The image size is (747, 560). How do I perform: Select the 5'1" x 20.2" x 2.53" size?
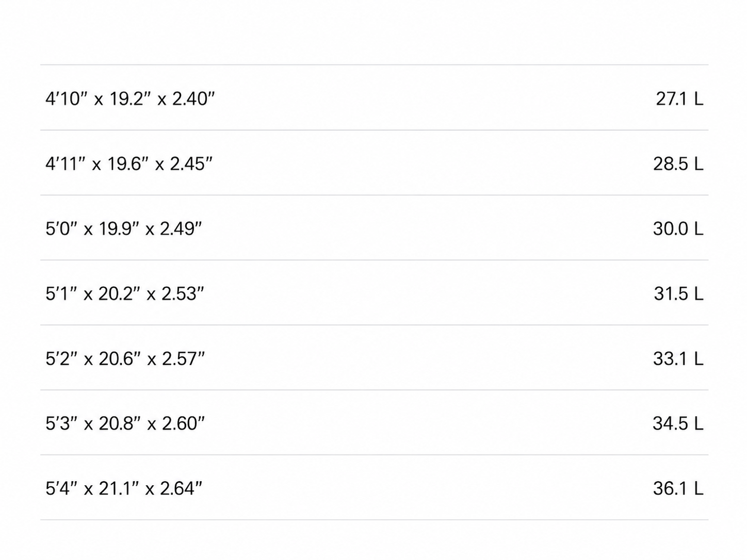click(x=125, y=293)
